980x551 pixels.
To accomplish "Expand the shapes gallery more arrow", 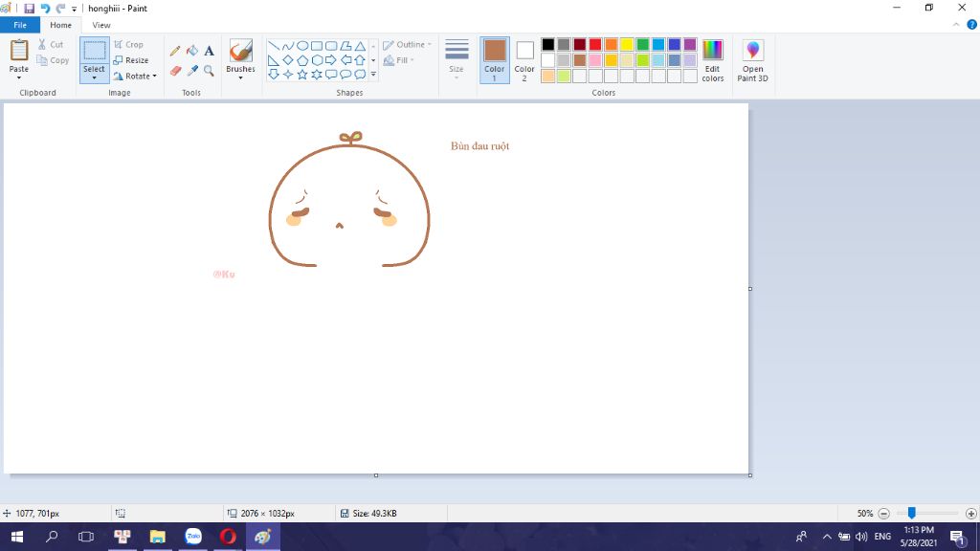I will (x=373, y=75).
